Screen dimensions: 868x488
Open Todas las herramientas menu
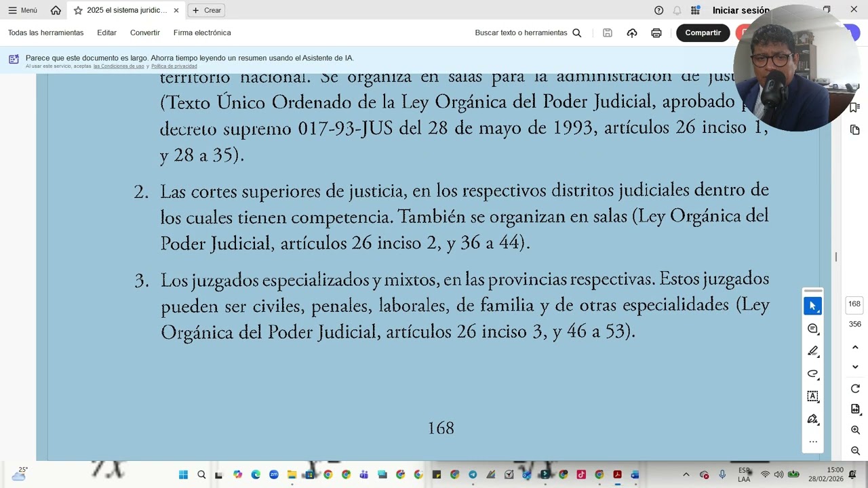click(45, 33)
